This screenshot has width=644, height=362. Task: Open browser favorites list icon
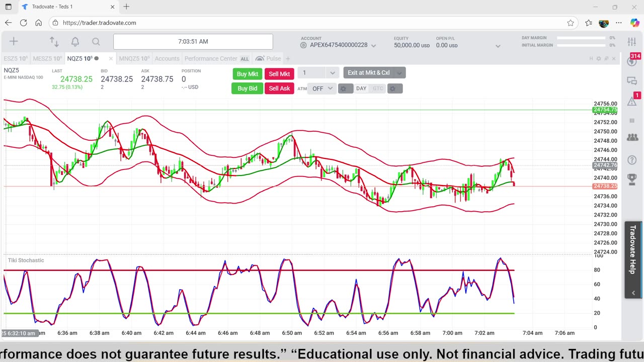(x=589, y=23)
